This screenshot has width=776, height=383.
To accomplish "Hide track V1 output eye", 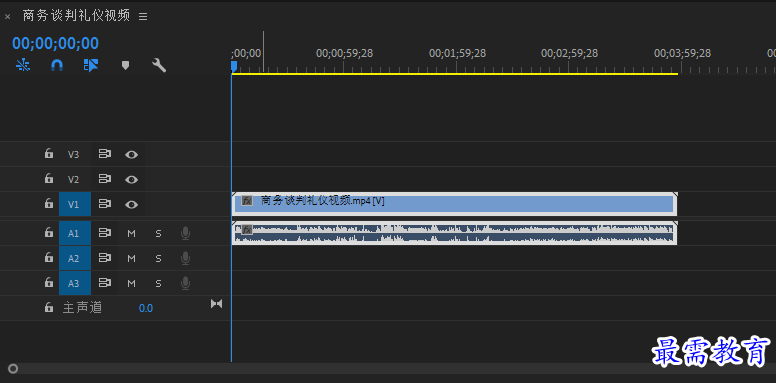I will pos(131,204).
